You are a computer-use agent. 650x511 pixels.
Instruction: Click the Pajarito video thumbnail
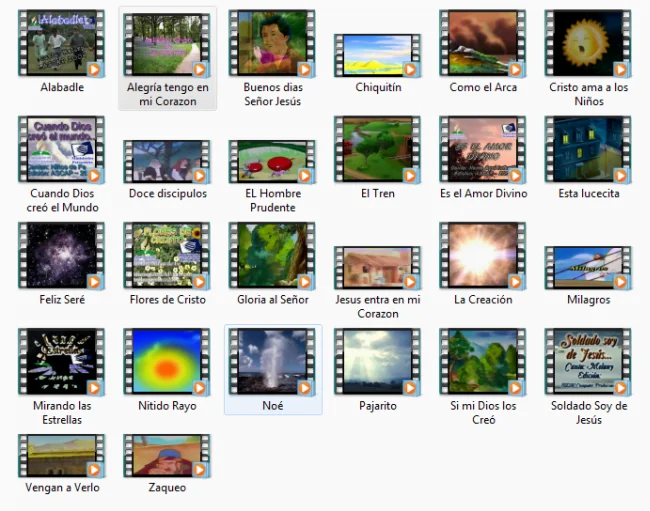tap(377, 362)
